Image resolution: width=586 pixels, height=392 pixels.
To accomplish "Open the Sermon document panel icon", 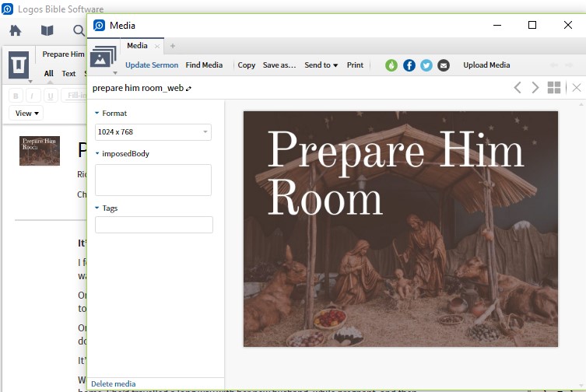I will pyautogui.click(x=19, y=65).
